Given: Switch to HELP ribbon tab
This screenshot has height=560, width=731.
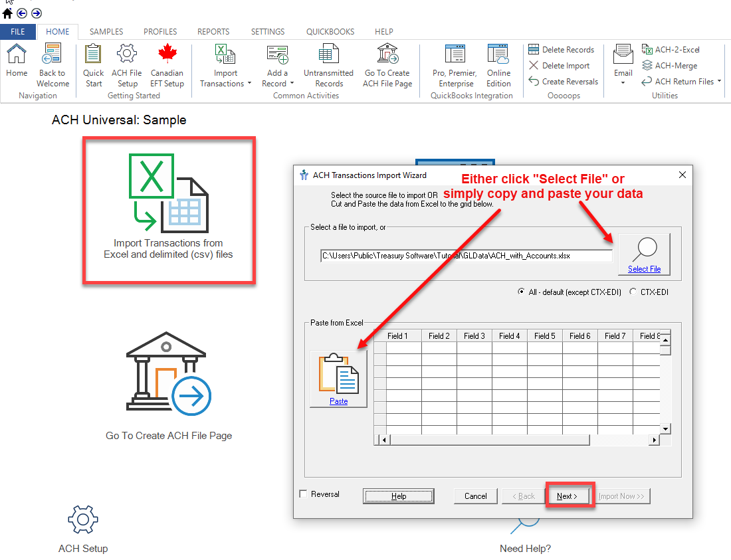Looking at the screenshot, I should 383,32.
